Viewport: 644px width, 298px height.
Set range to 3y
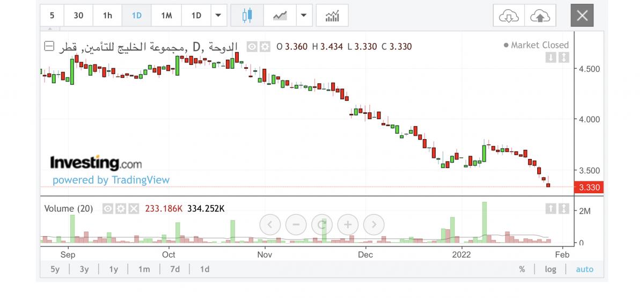coord(84,269)
